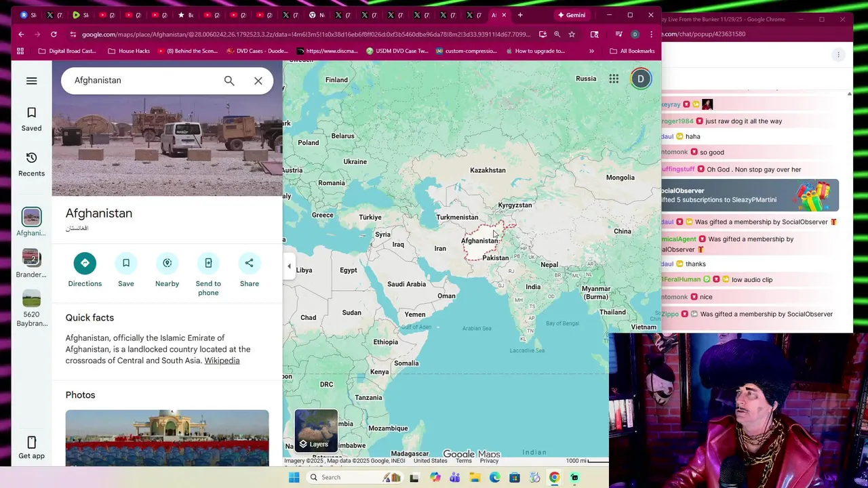Image resolution: width=868 pixels, height=488 pixels.
Task: Share the Afghanistan place
Action: pyautogui.click(x=250, y=270)
